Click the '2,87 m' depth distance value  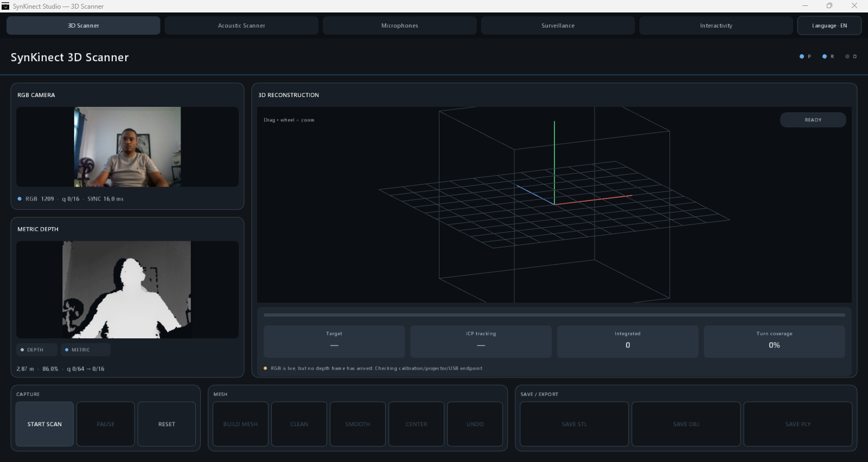(25, 369)
